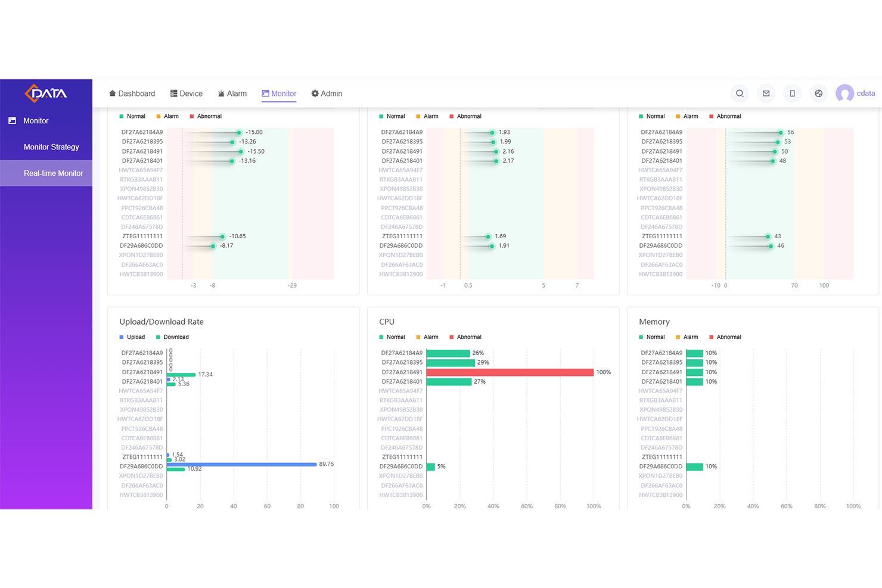882x588 pixels.
Task: Click the Admin gear icon
Action: point(315,94)
